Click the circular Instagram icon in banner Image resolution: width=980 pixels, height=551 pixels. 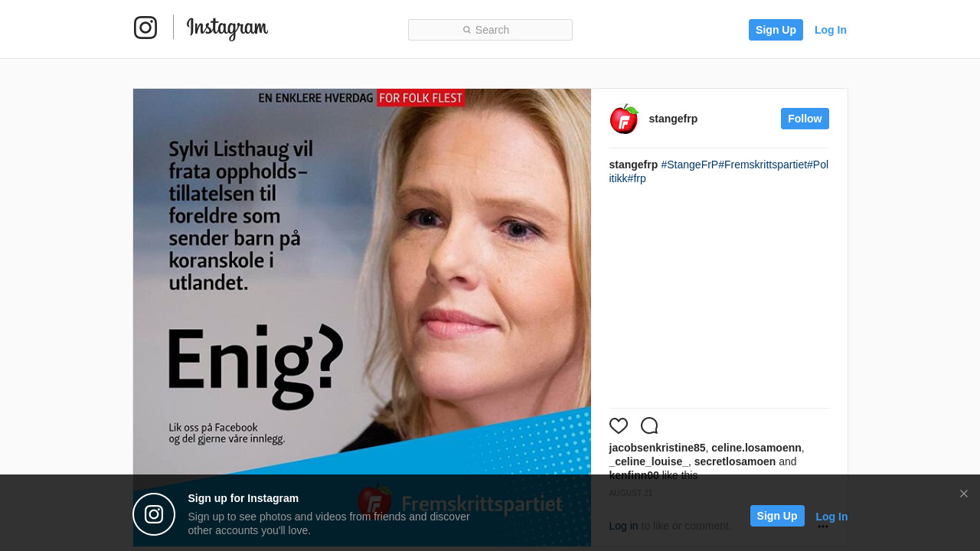coord(154,514)
